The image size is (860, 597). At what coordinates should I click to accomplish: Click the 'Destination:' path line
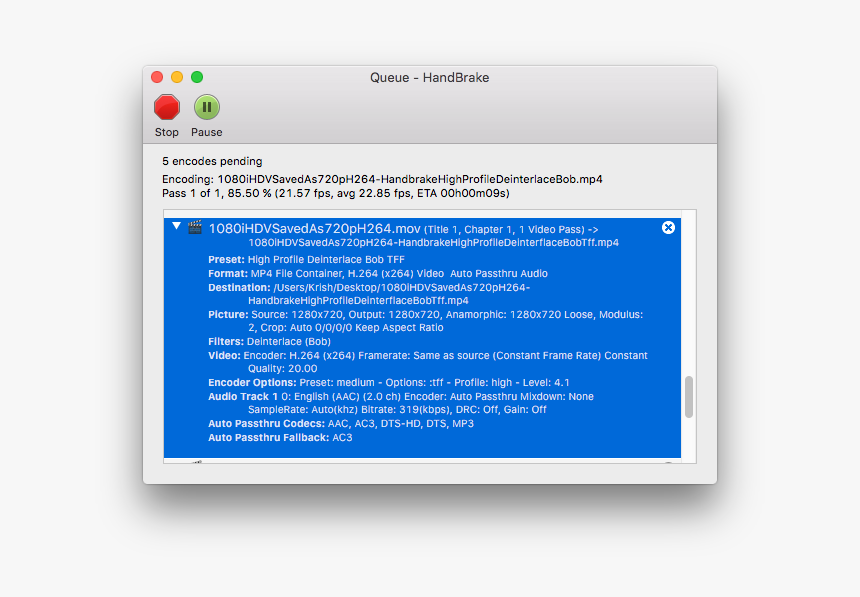369,294
